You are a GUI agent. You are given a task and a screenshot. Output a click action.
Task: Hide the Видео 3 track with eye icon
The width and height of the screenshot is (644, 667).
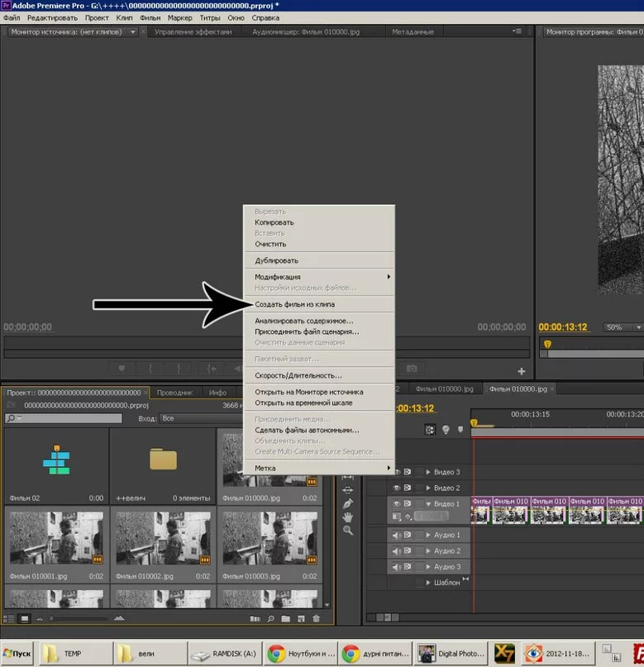(397, 472)
